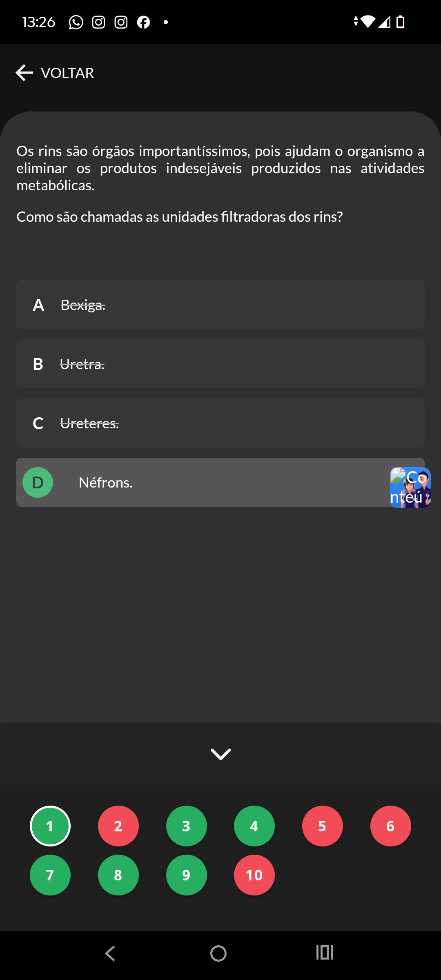441x980 pixels.
Task: Select the current question 1 circle
Action: (x=50, y=826)
